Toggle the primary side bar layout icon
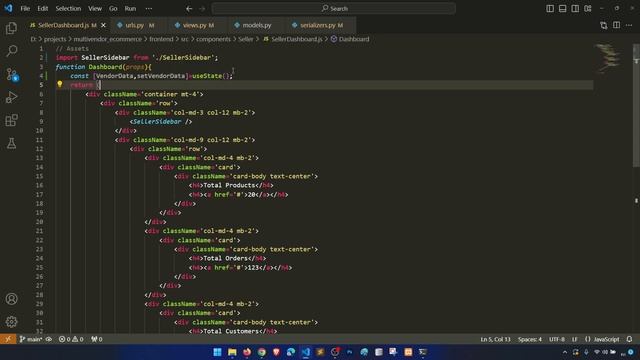This screenshot has width=640, height=360. (x=550, y=8)
